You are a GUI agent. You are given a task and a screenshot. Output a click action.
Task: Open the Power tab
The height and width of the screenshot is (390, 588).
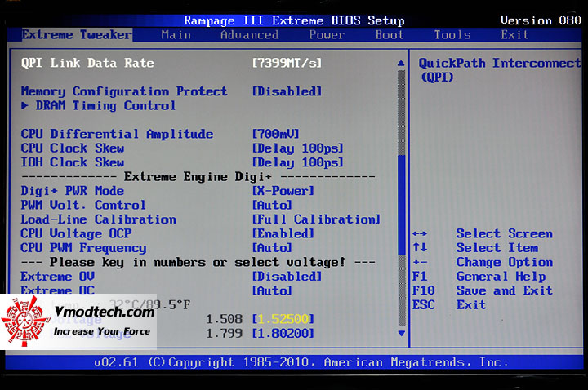pyautogui.click(x=327, y=35)
